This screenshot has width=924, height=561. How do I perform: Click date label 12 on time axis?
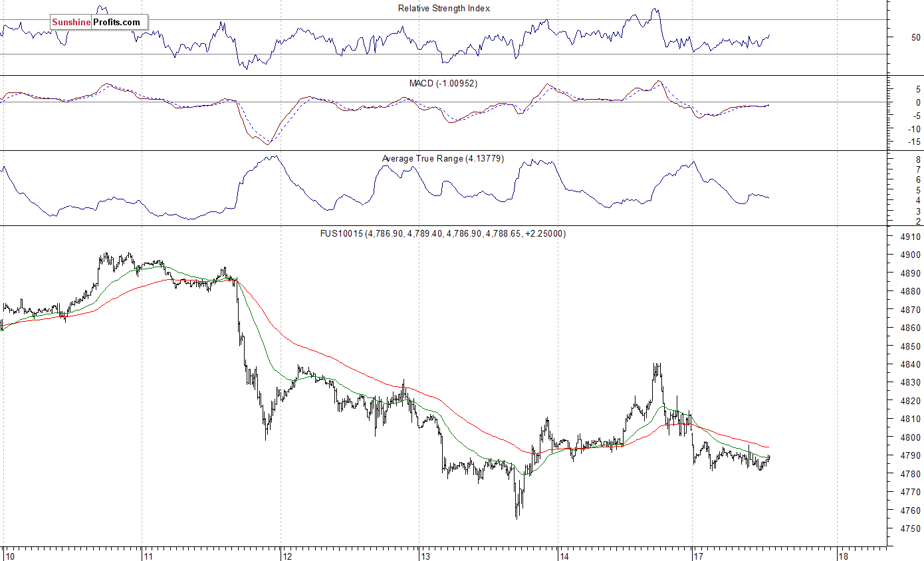point(288,556)
